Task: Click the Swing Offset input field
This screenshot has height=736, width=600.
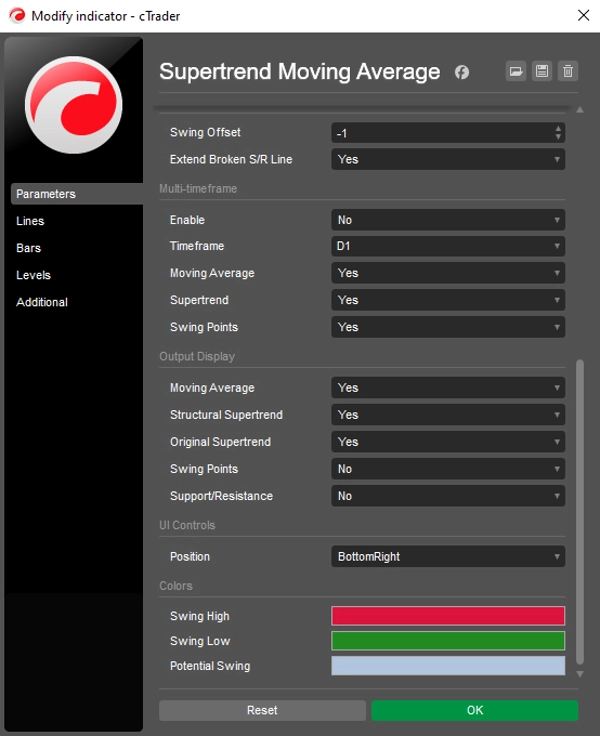Action: [448, 133]
